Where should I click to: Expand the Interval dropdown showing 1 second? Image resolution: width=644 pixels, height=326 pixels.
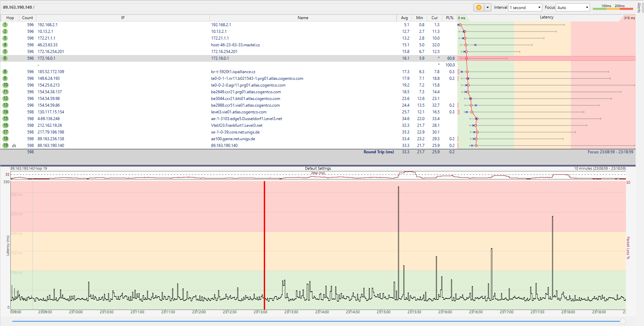pyautogui.click(x=525, y=7)
